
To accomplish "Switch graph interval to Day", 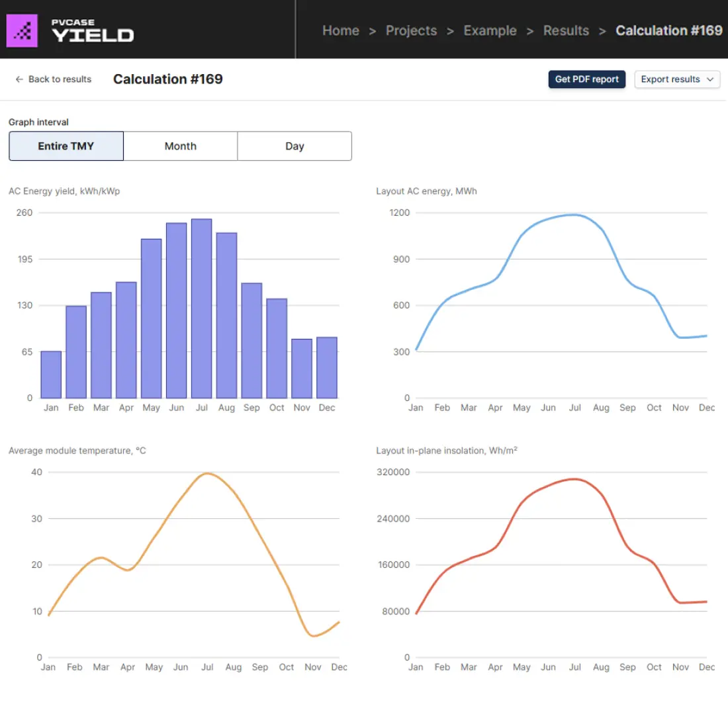I will (x=295, y=146).
